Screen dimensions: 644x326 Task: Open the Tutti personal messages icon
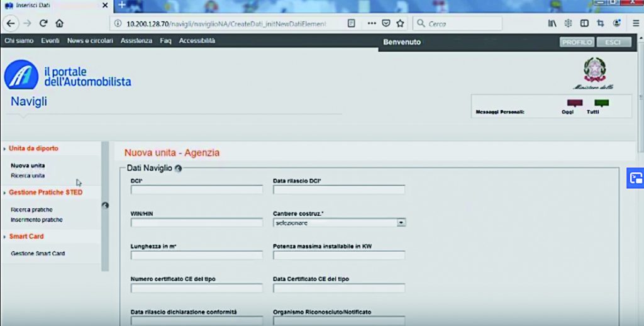[601, 103]
